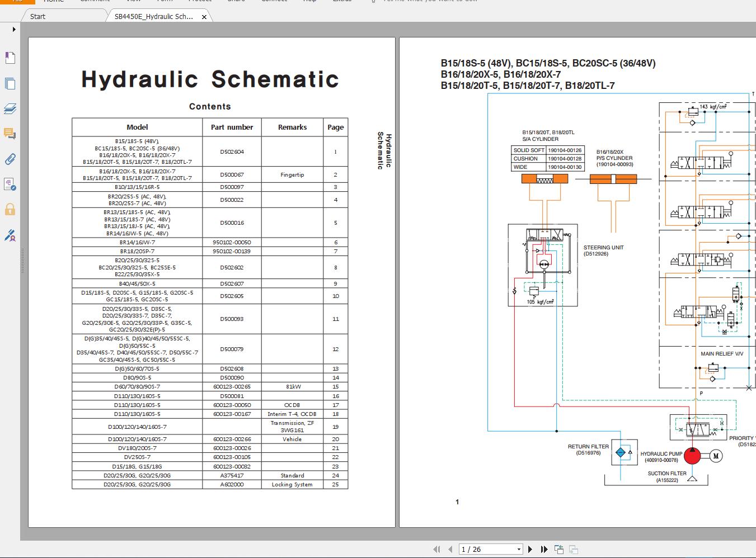Click the 'Locking System' remark cell
The height and width of the screenshot is (558, 756).
pyautogui.click(x=292, y=484)
